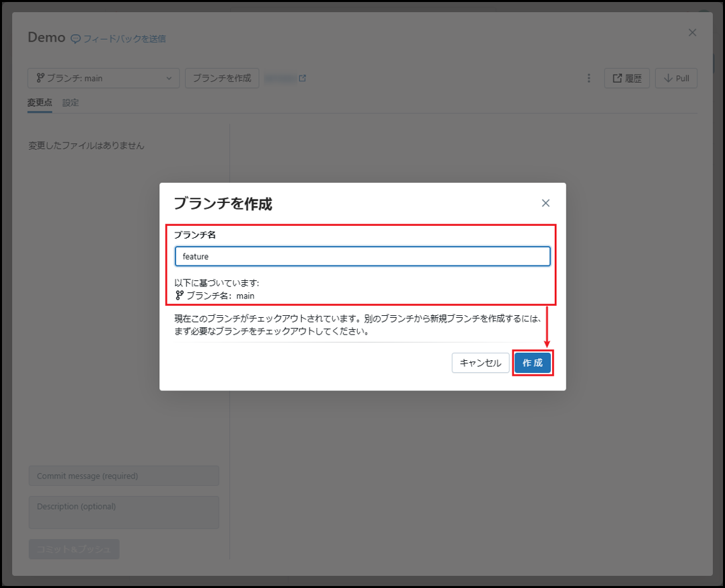Switch to the 変更点 tab
The image size is (725, 588).
[x=40, y=103]
